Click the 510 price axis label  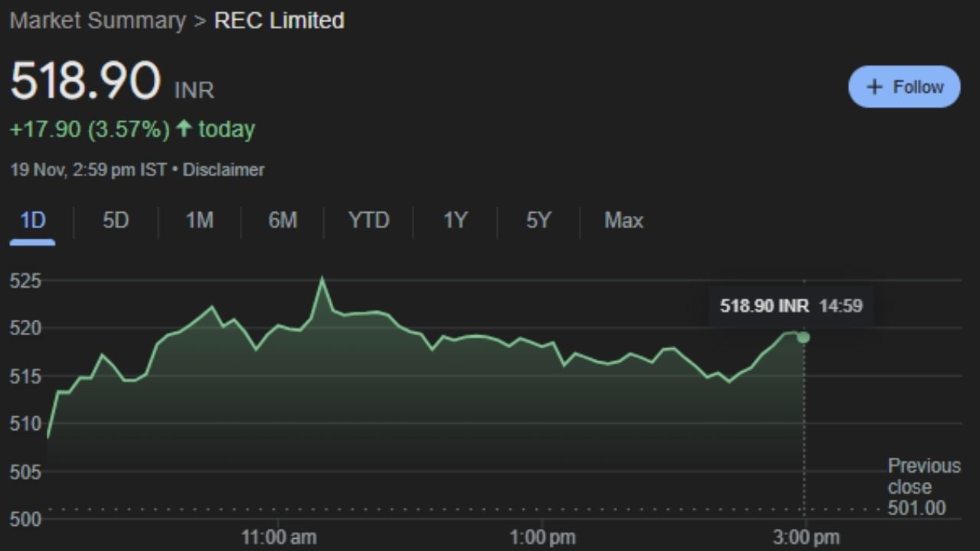tap(24, 424)
